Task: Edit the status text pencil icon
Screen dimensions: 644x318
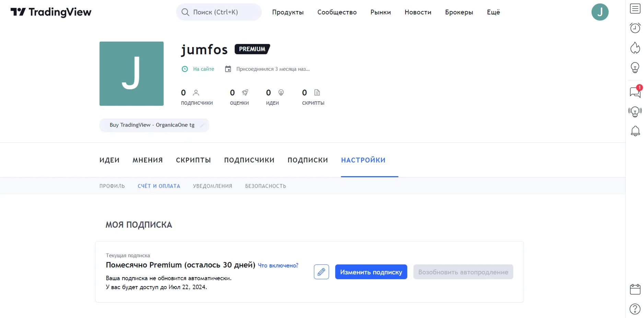Action: coord(202,125)
